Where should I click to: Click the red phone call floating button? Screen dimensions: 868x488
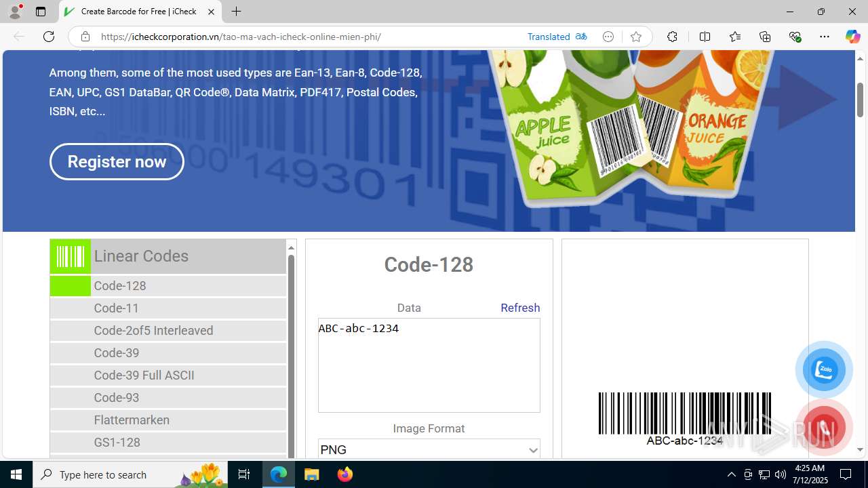pyautogui.click(x=824, y=428)
